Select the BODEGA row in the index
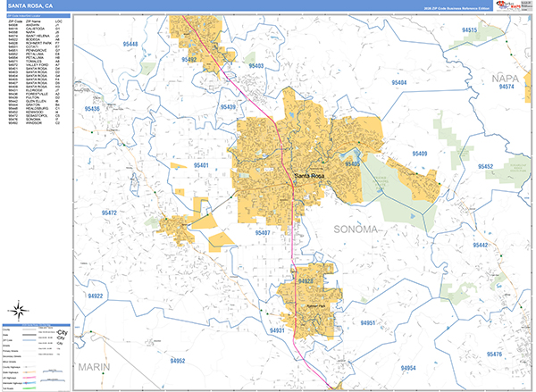Screen dimensions: 536x392 click(x=34, y=39)
